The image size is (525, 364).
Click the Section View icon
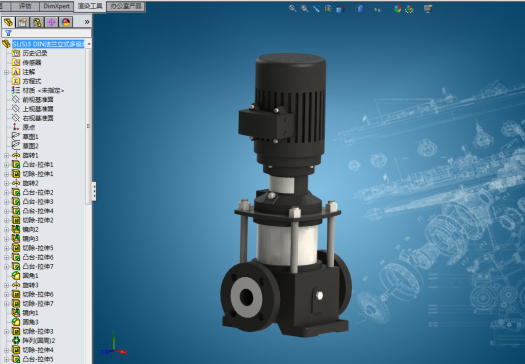pos(328,9)
